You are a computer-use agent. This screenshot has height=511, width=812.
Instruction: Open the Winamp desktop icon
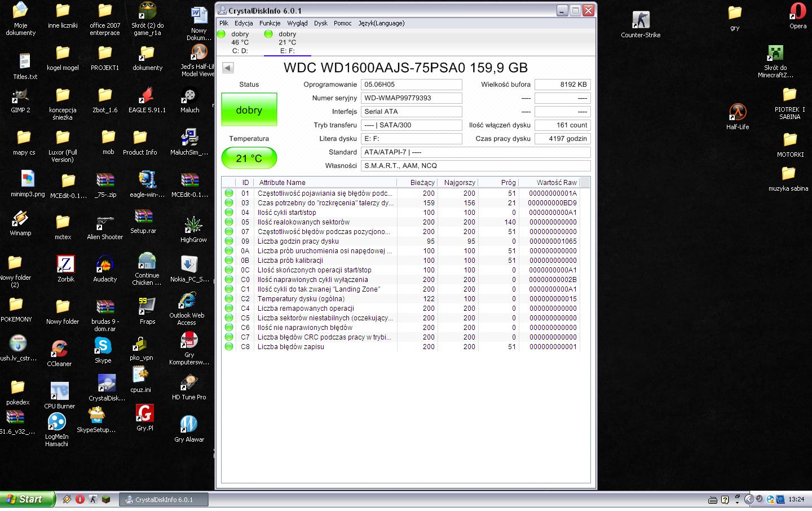20,223
